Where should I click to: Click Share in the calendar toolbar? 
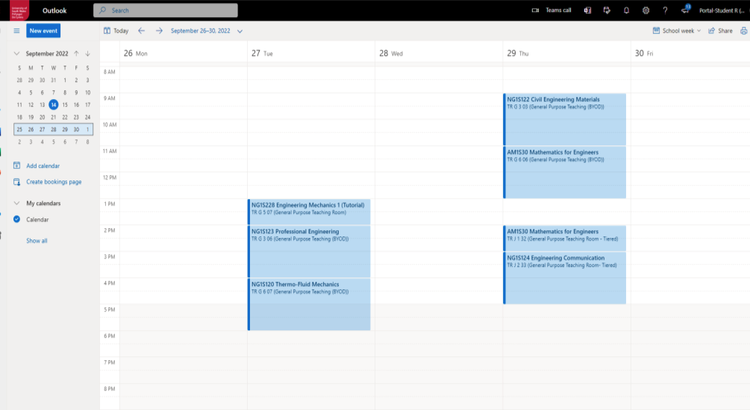coord(720,31)
